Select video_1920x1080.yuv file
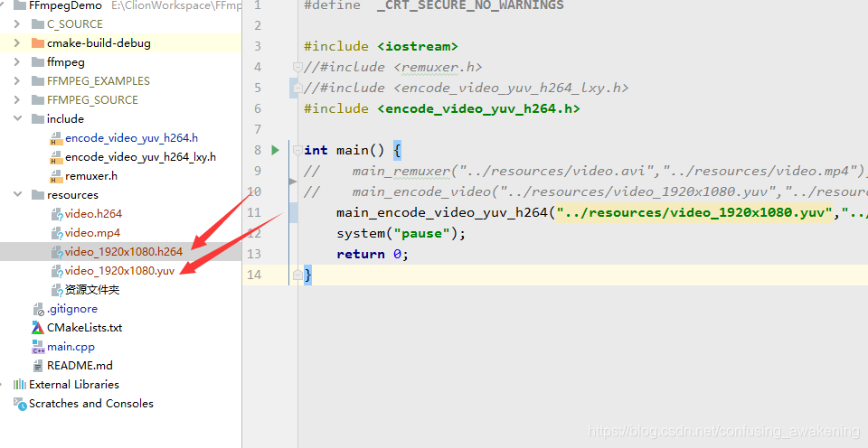This screenshot has width=868, height=448. 119,271
